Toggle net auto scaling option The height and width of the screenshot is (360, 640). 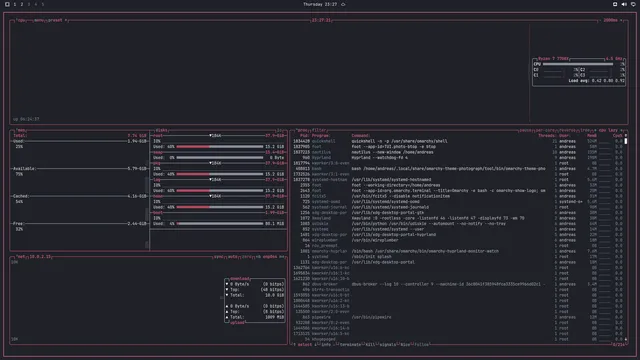pos(233,257)
